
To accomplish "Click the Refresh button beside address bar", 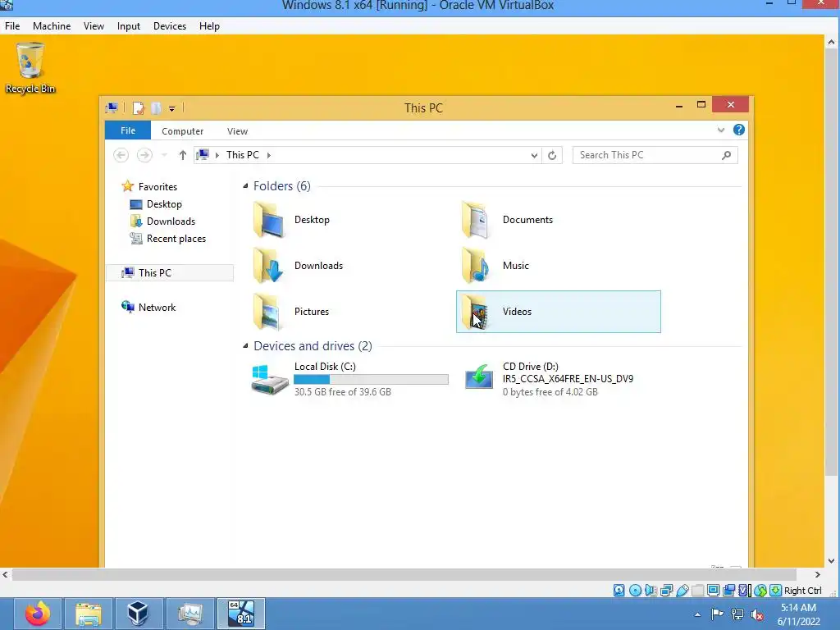I will pos(552,155).
